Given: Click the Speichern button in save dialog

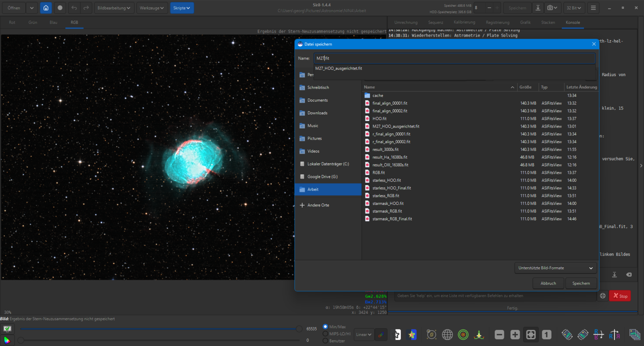Looking at the screenshot, I should click(581, 283).
